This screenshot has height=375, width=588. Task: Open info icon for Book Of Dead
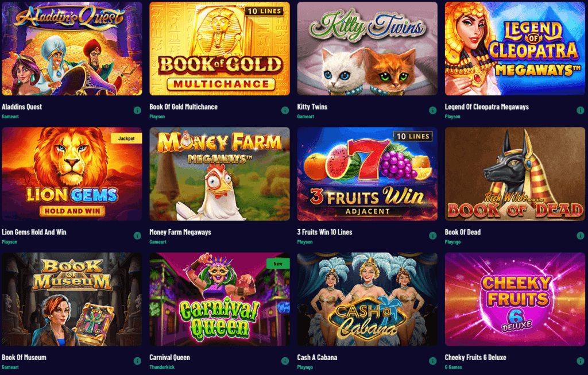pyautogui.click(x=580, y=235)
